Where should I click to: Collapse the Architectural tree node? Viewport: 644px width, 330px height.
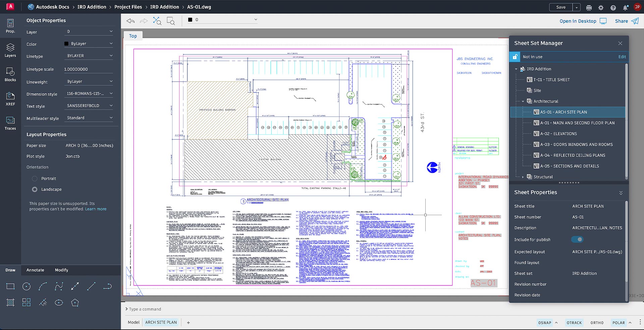tap(523, 101)
